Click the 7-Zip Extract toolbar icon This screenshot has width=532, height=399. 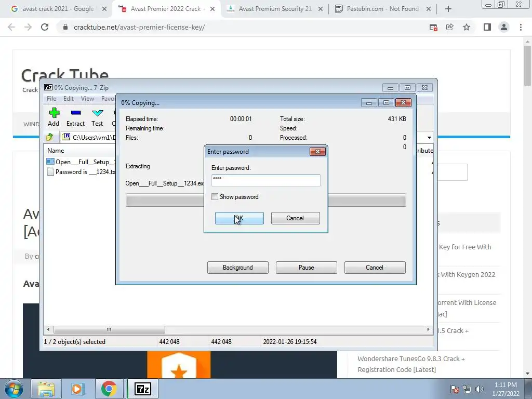[x=75, y=117]
